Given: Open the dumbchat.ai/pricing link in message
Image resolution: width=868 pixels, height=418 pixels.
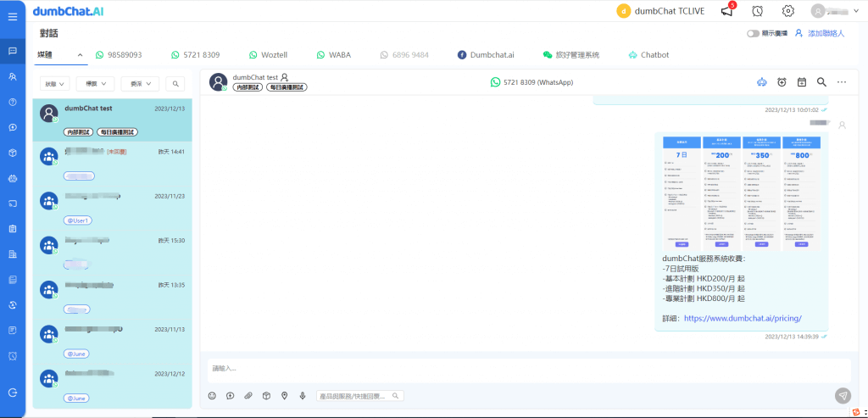Looking at the screenshot, I should [x=743, y=318].
